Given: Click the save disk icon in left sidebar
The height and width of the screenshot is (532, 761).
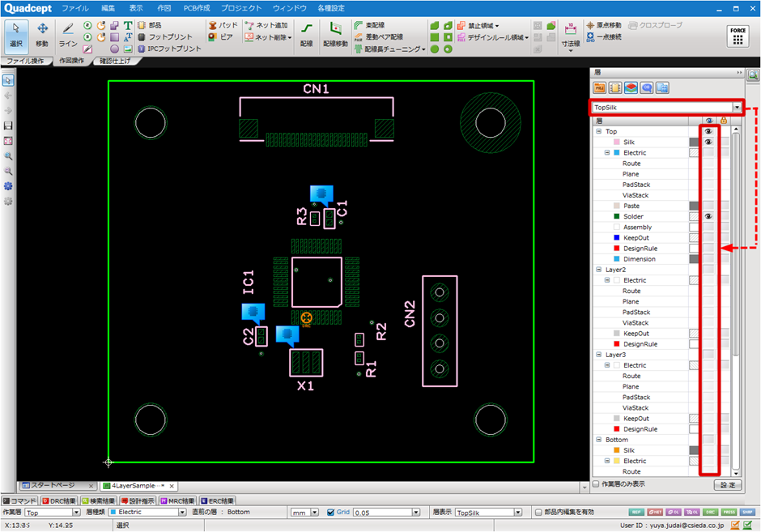Looking at the screenshot, I should pos(8,126).
